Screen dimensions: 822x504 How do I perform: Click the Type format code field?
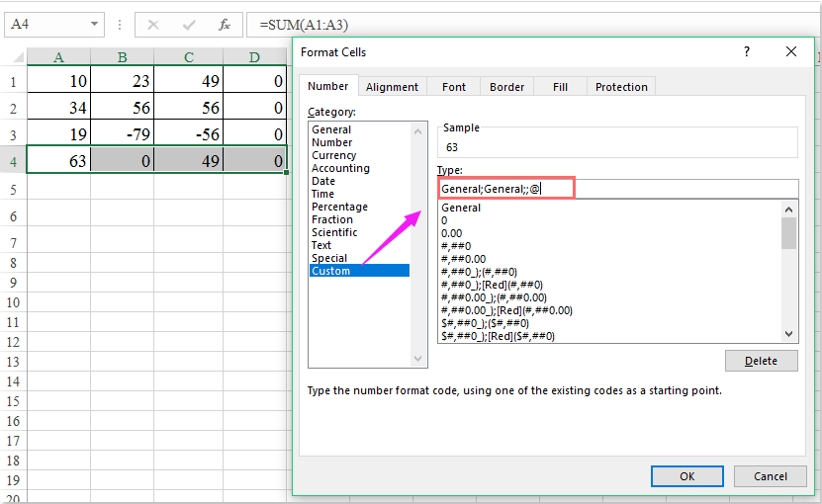pyautogui.click(x=617, y=188)
